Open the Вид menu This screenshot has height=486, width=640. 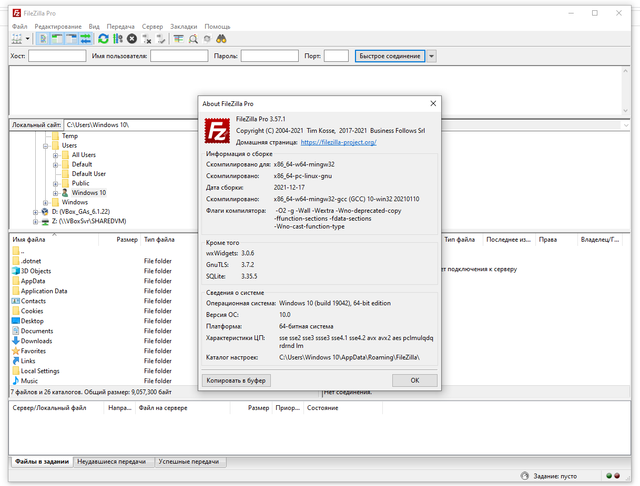(x=94, y=27)
